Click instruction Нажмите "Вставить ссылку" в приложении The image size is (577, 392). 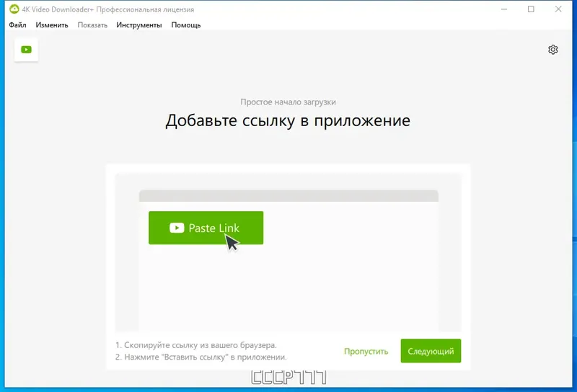[201, 357]
